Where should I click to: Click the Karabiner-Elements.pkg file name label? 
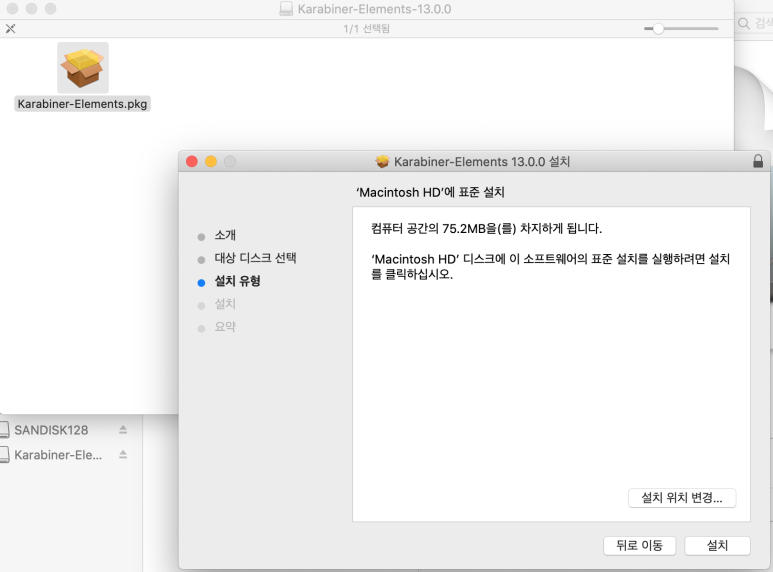coord(82,104)
